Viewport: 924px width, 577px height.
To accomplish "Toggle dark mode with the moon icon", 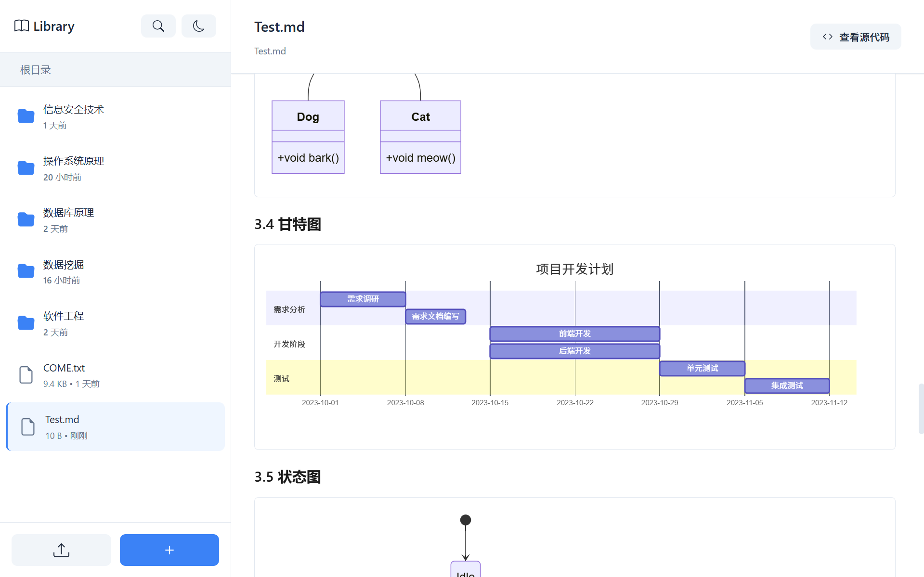I will coord(198,26).
